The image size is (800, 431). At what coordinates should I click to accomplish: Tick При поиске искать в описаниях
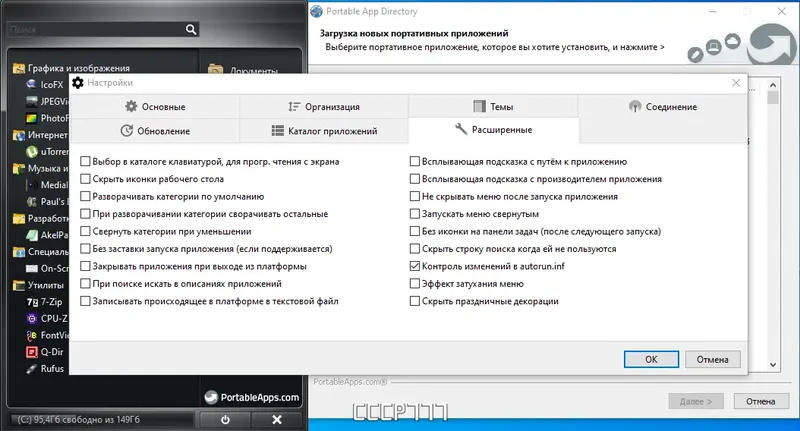[x=85, y=284]
